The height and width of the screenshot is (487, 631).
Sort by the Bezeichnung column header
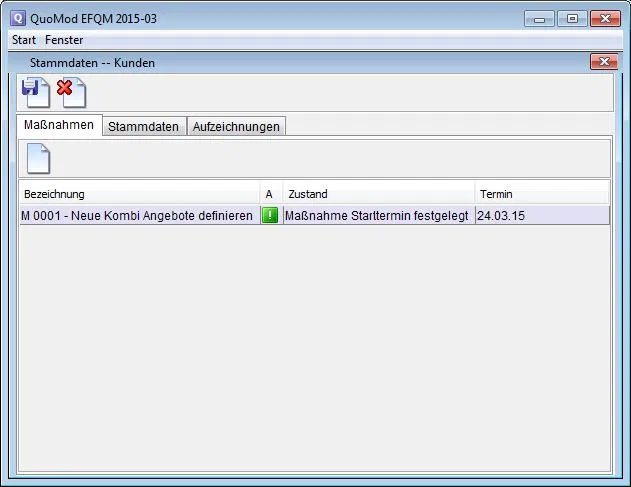pyautogui.click(x=139, y=194)
